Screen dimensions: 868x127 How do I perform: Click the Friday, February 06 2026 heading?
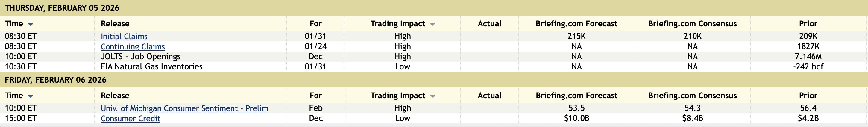56,80
